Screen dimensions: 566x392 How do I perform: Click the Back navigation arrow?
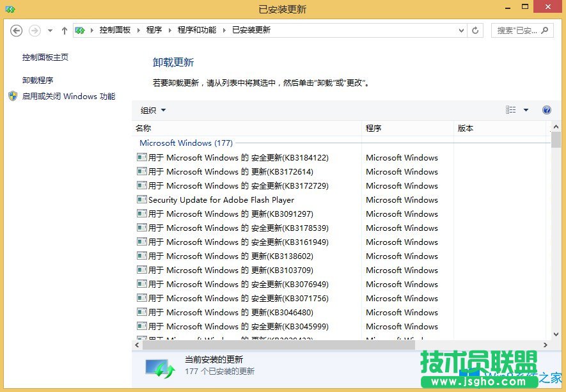[16, 30]
